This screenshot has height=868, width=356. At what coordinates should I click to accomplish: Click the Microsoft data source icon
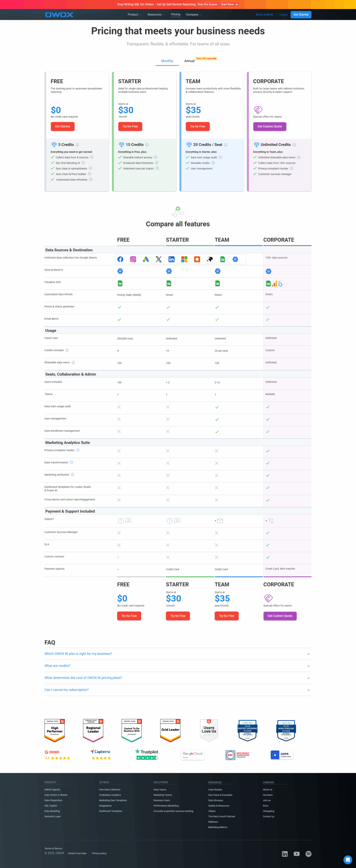[184, 259]
